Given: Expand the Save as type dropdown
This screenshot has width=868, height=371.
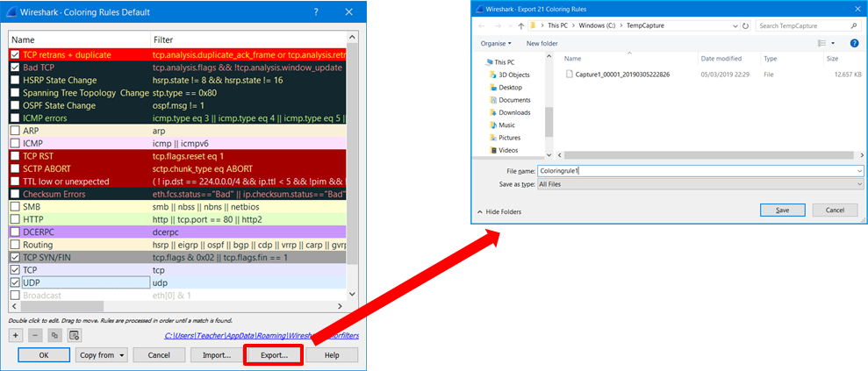Looking at the screenshot, I should pos(698,184).
